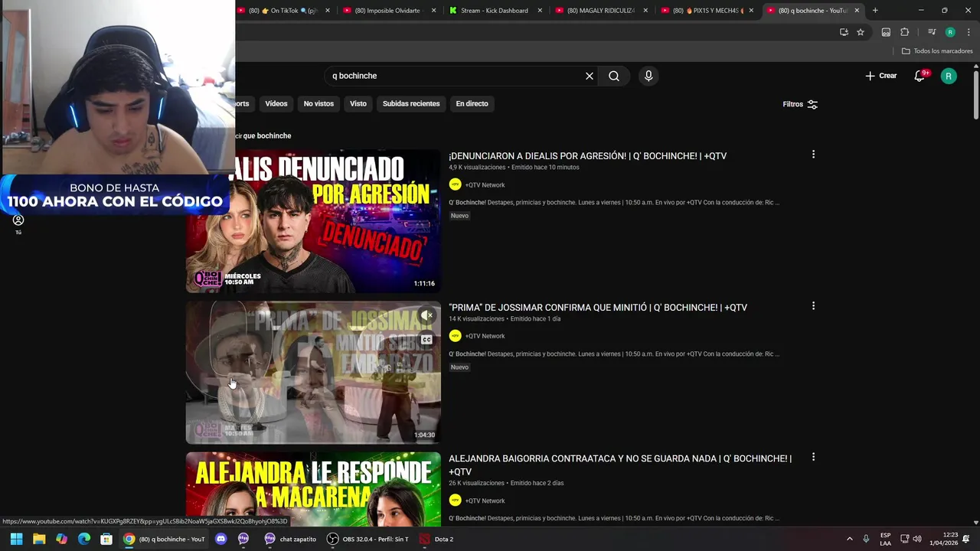Toggle captions on the previewing thumbnail
This screenshot has width=980, height=551.
[426, 339]
